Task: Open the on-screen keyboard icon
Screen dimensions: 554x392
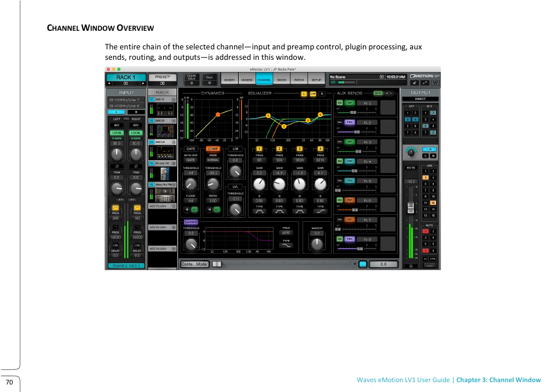Action: (x=429, y=265)
